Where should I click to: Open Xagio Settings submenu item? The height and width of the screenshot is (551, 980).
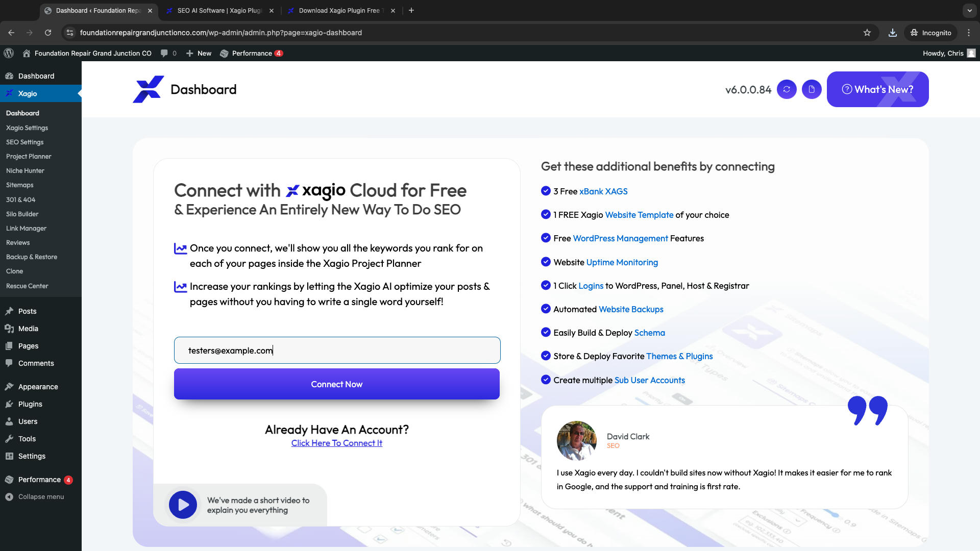(27, 128)
